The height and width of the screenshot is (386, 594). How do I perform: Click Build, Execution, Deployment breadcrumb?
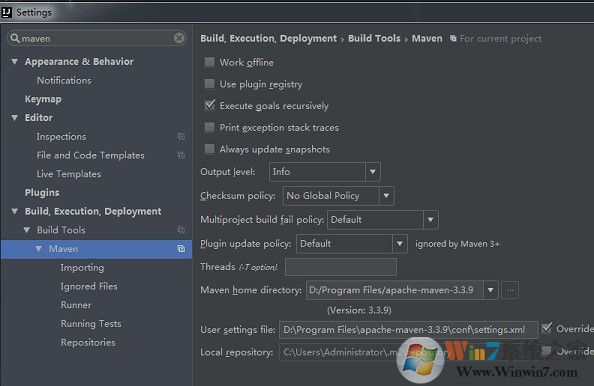click(268, 39)
